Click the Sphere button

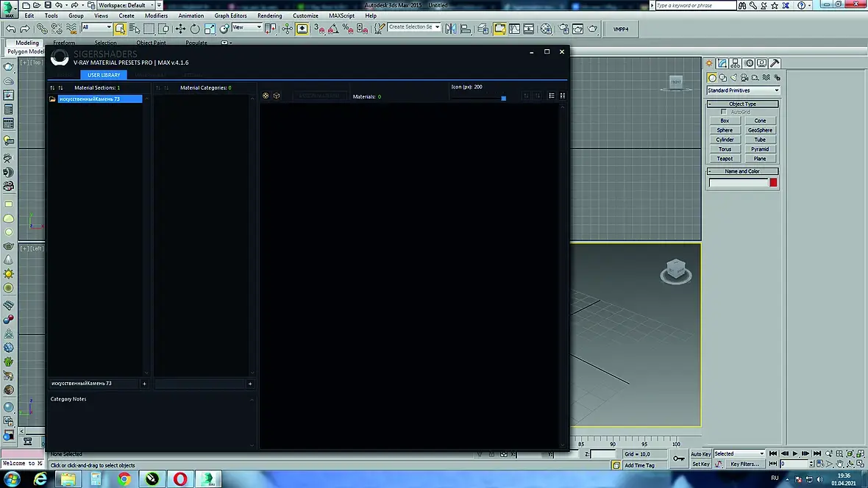coord(725,130)
